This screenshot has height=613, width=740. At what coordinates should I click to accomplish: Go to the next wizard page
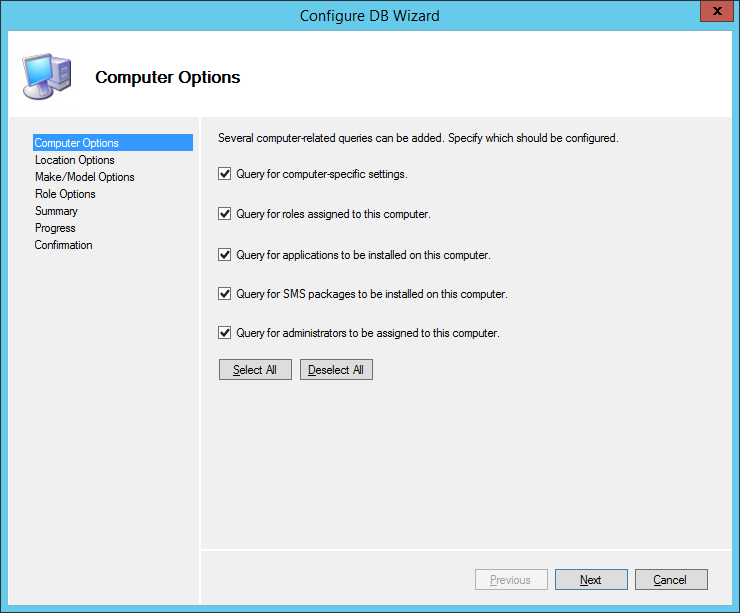591,580
